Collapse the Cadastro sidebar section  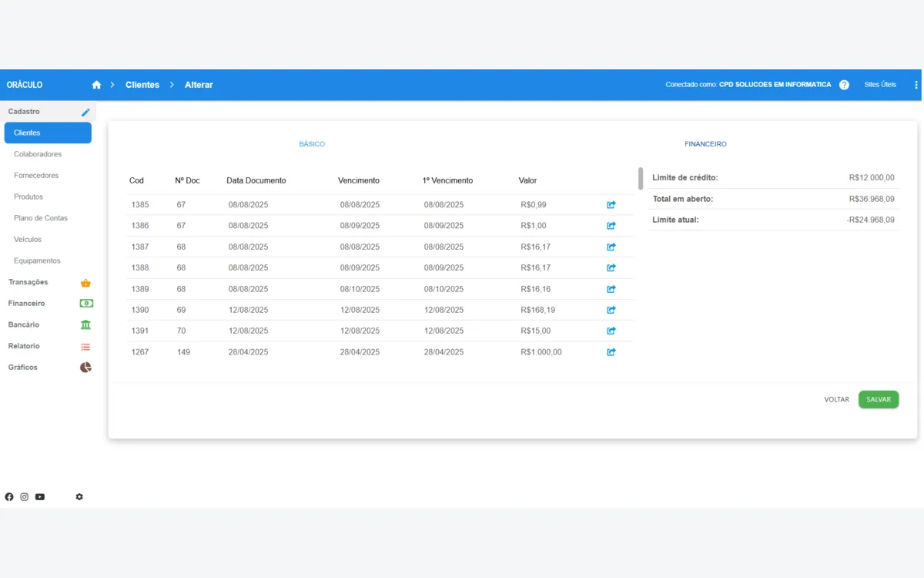click(x=48, y=112)
